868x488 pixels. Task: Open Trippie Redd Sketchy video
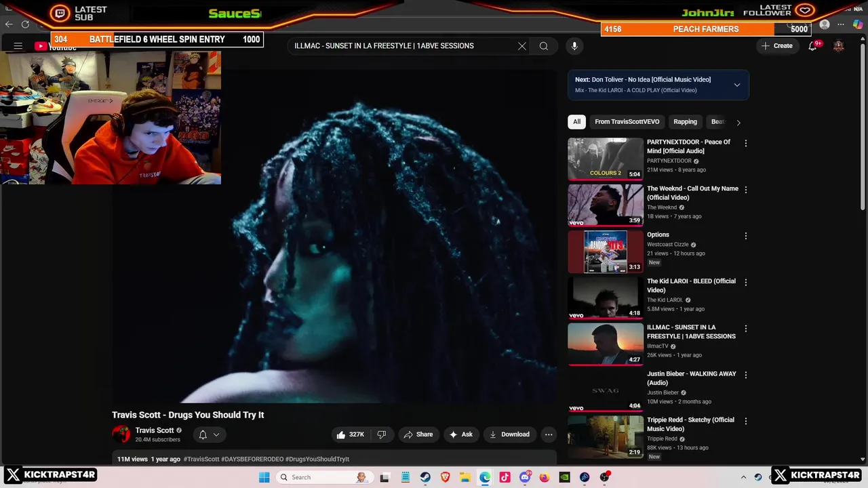(x=690, y=424)
